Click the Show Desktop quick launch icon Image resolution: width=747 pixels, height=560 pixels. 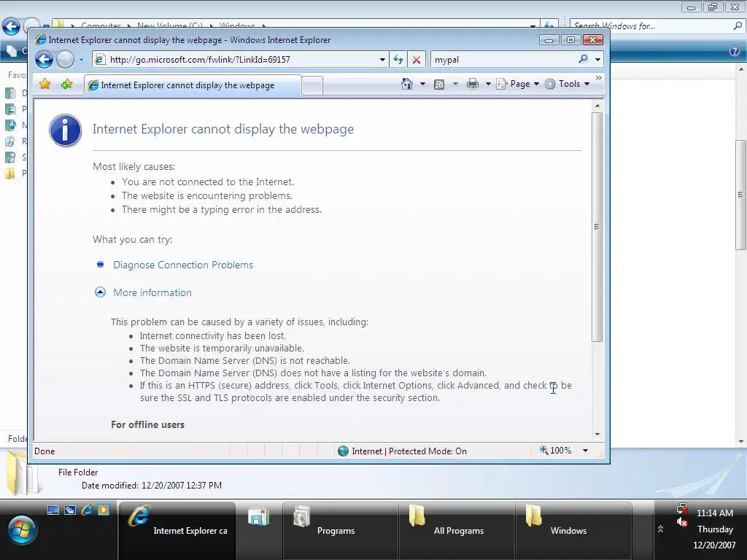pyautogui.click(x=53, y=510)
